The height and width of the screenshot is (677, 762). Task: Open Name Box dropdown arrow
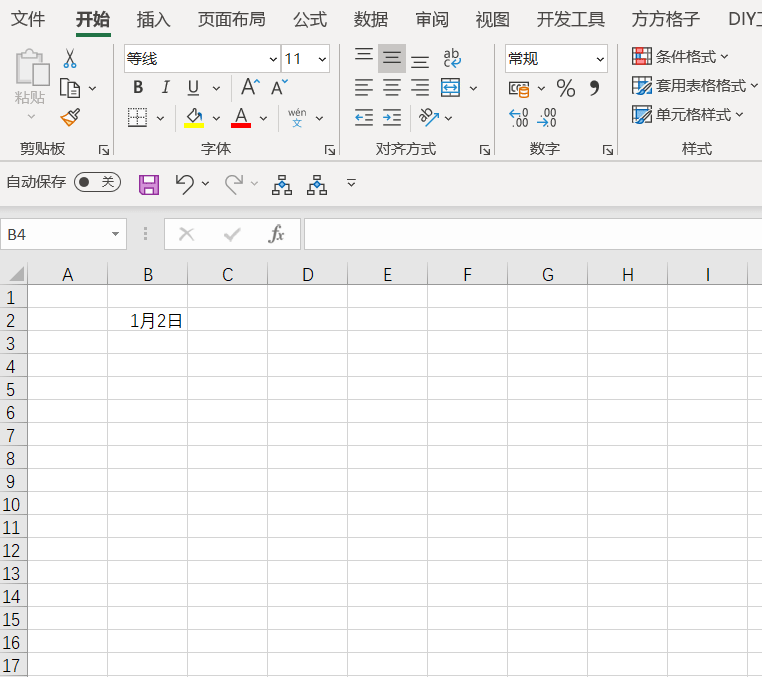click(115, 234)
